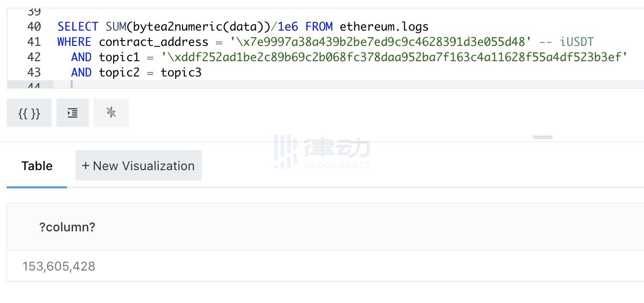Click the panel resize drag handle
This screenshot has height=303, width=644.
pos(542,136)
